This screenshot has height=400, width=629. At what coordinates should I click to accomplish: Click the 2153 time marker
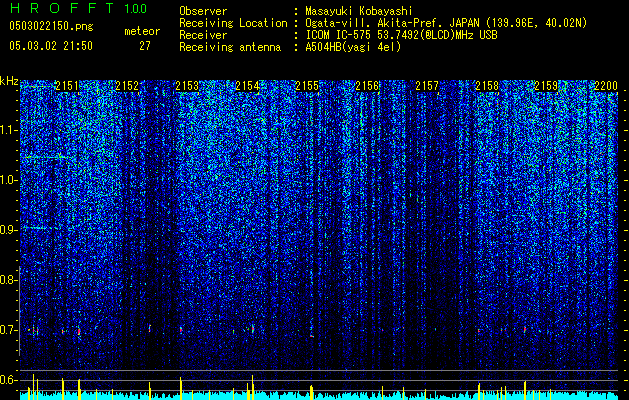click(x=187, y=86)
